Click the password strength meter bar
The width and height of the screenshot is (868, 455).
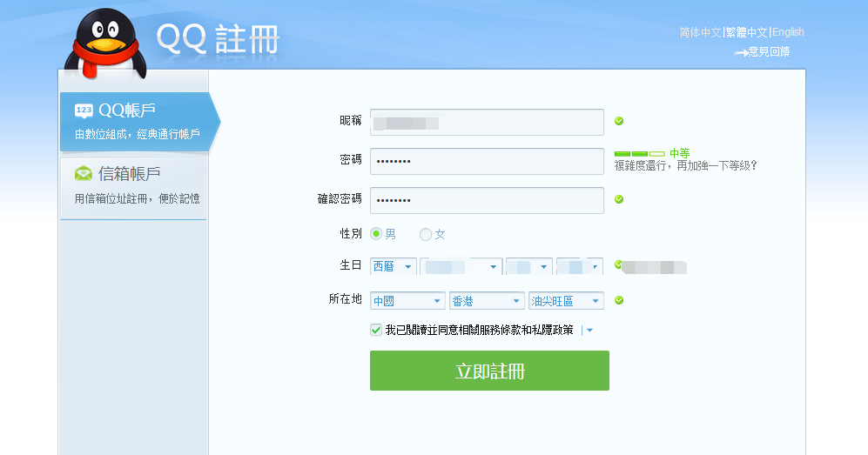point(639,154)
